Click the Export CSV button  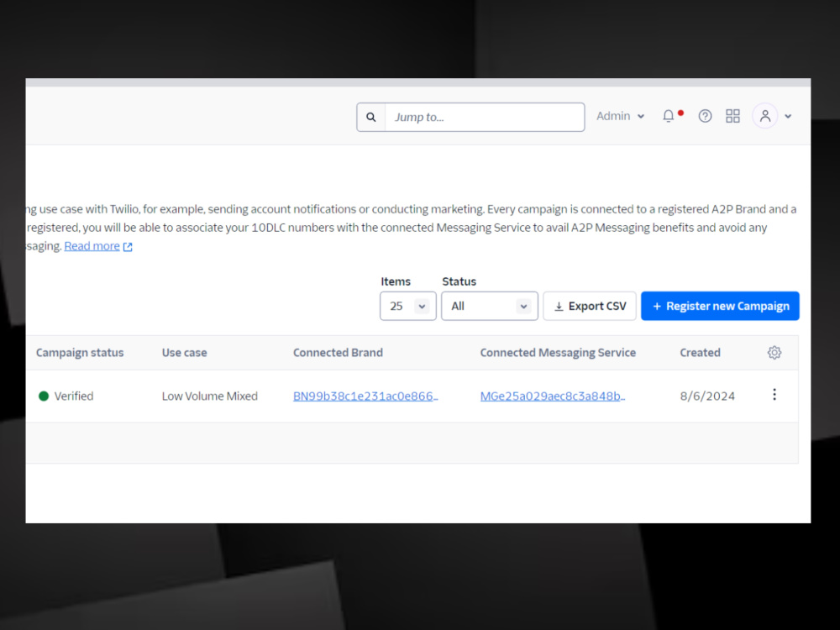coord(590,306)
